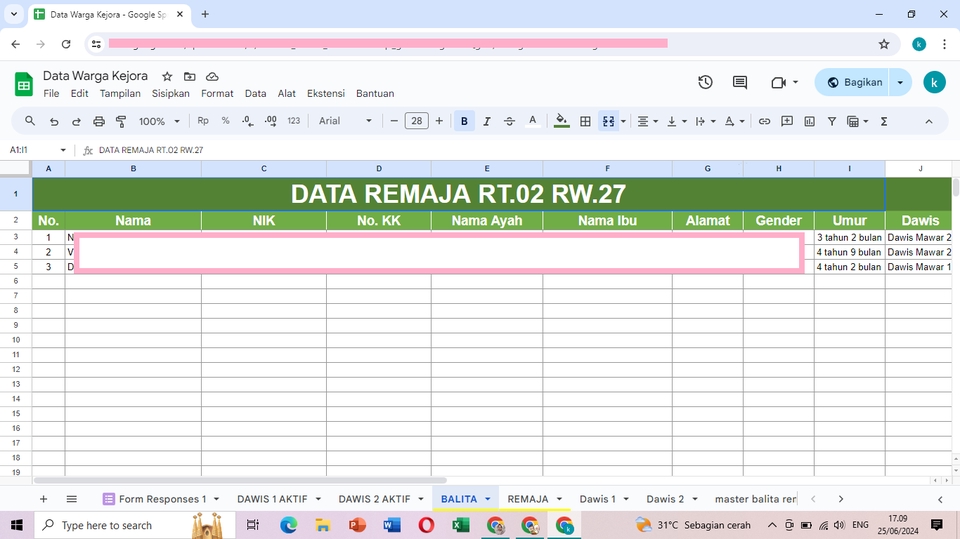This screenshot has height=539, width=960.
Task: Open text wrapping dropdown
Action: (x=705, y=121)
